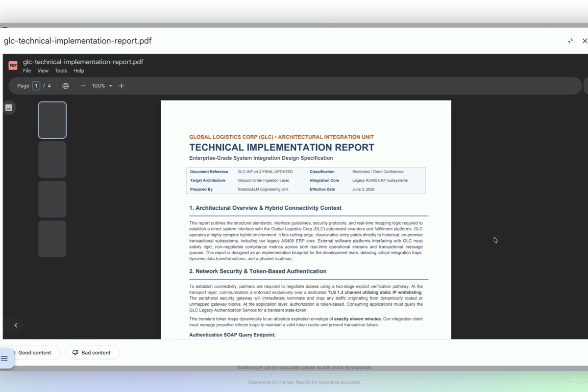Zoom out using the minus icon
This screenshot has height=392, width=588.
pos(83,86)
